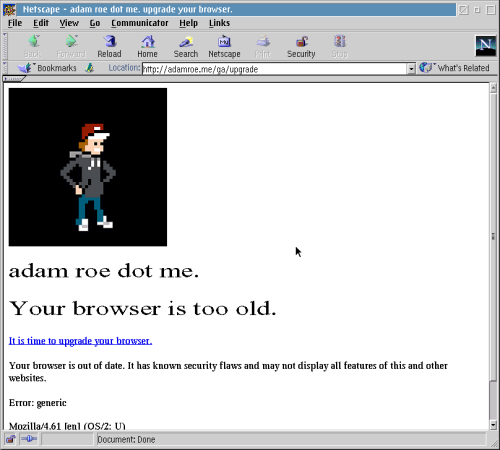Click the Print toolbar button
The height and width of the screenshot is (450, 500).
263,47
